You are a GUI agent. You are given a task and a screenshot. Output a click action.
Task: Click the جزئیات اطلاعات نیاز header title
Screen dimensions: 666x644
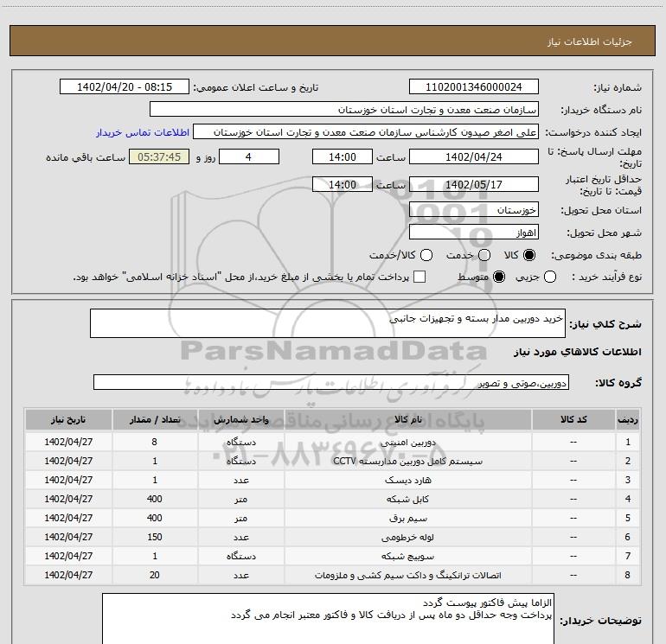pyautogui.click(x=590, y=41)
